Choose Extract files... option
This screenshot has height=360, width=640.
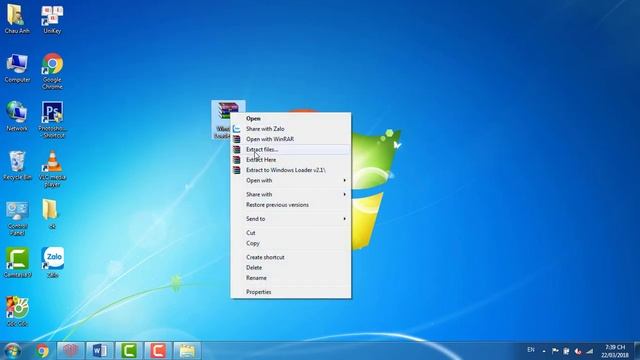point(291,149)
